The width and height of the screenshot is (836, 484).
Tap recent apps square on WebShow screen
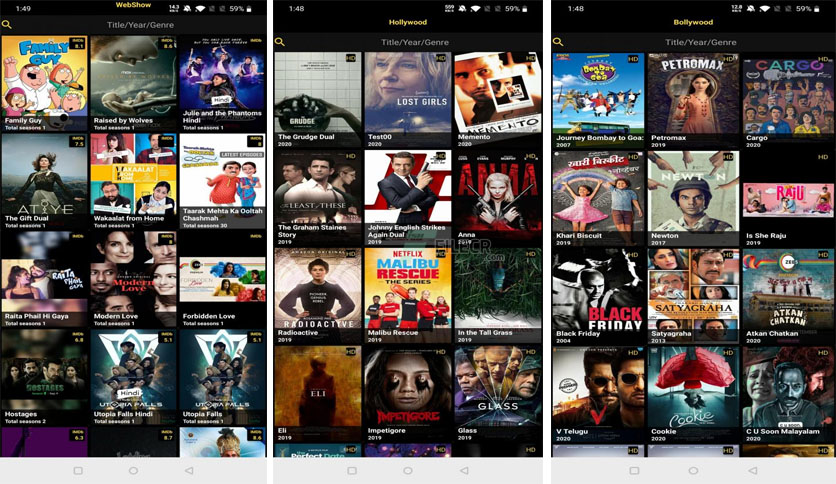tap(78, 471)
